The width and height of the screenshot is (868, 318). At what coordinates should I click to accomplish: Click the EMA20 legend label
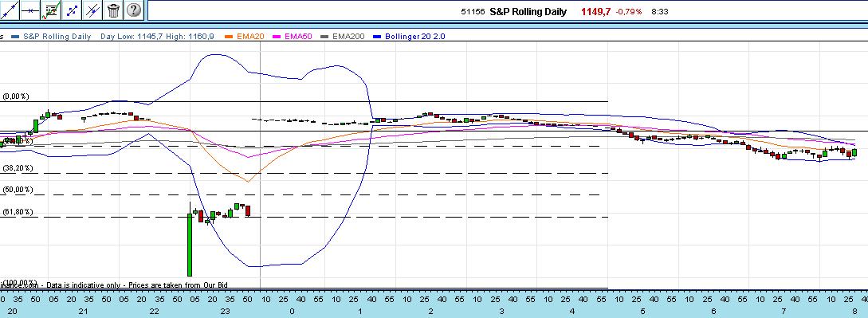(x=251, y=37)
